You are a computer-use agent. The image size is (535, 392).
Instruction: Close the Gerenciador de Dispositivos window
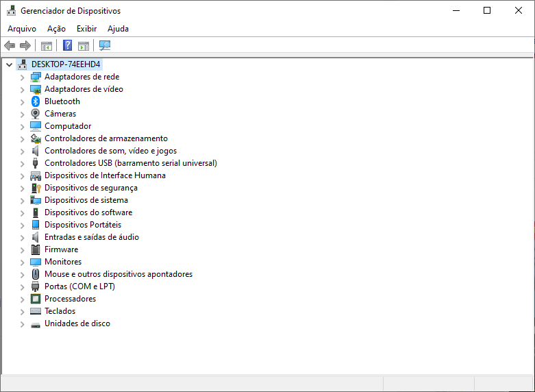coord(519,10)
